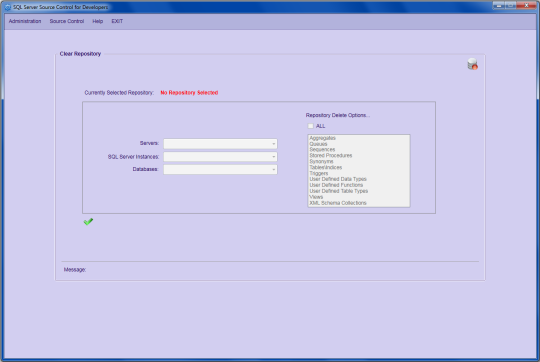Image resolution: width=540 pixels, height=362 pixels.
Task: Close the SQL Server Source Control window
Action: [526, 5]
